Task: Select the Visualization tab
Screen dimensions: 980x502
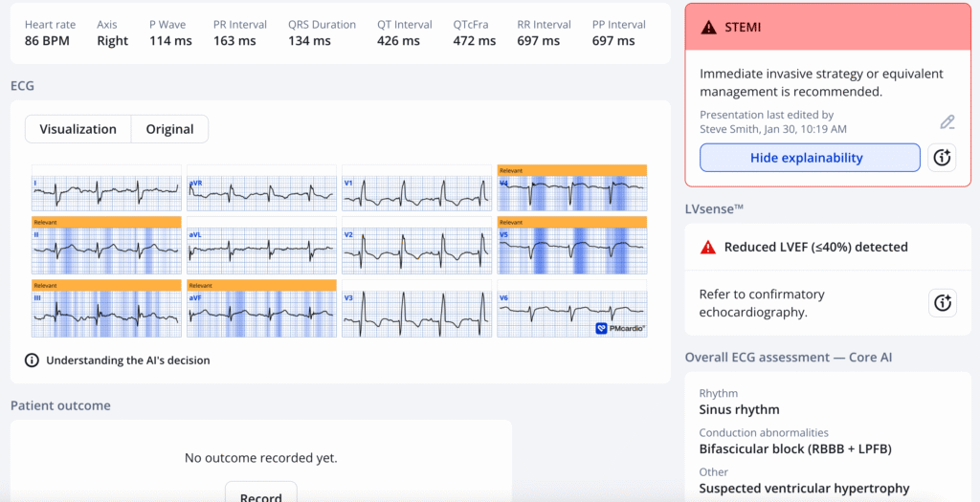Action: point(78,129)
